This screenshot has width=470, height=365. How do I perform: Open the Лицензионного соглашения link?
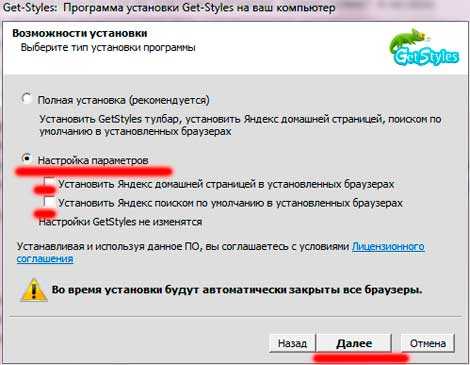click(x=388, y=247)
